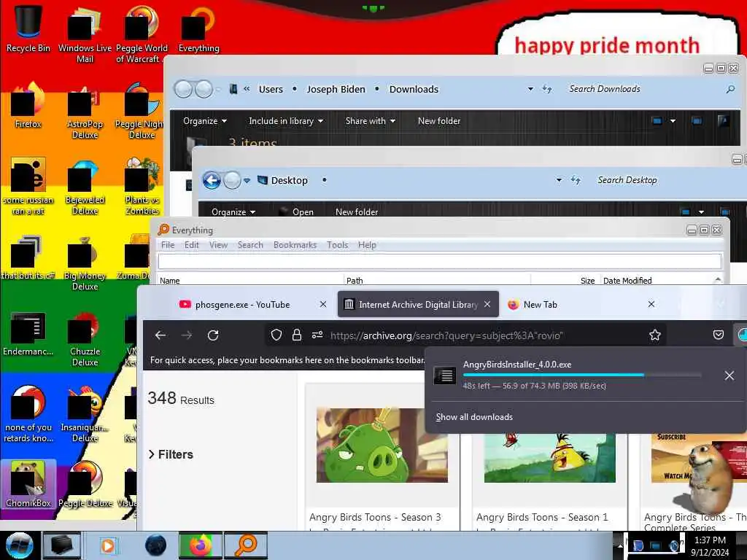This screenshot has height=560, width=747.
Task: Open View menu in Everything
Action: click(218, 245)
